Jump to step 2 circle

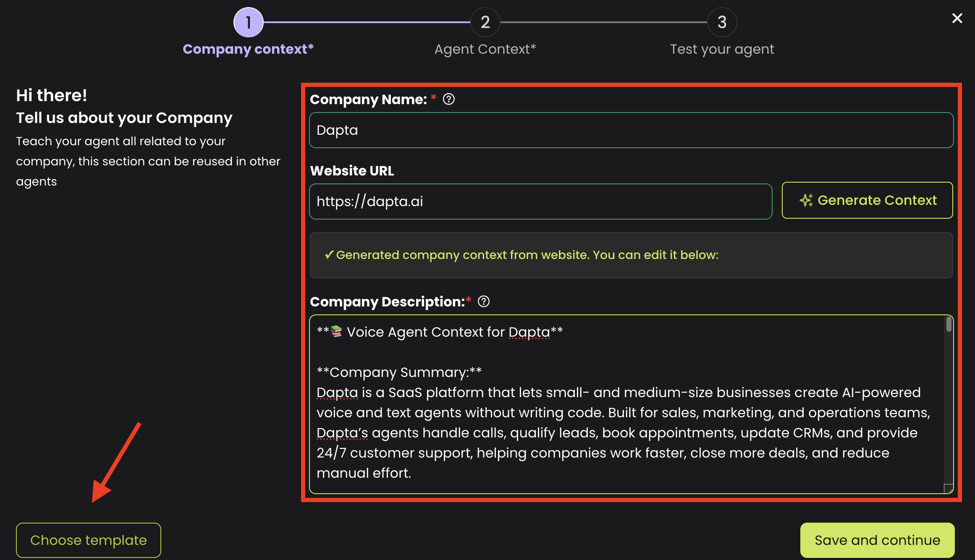[x=485, y=22]
